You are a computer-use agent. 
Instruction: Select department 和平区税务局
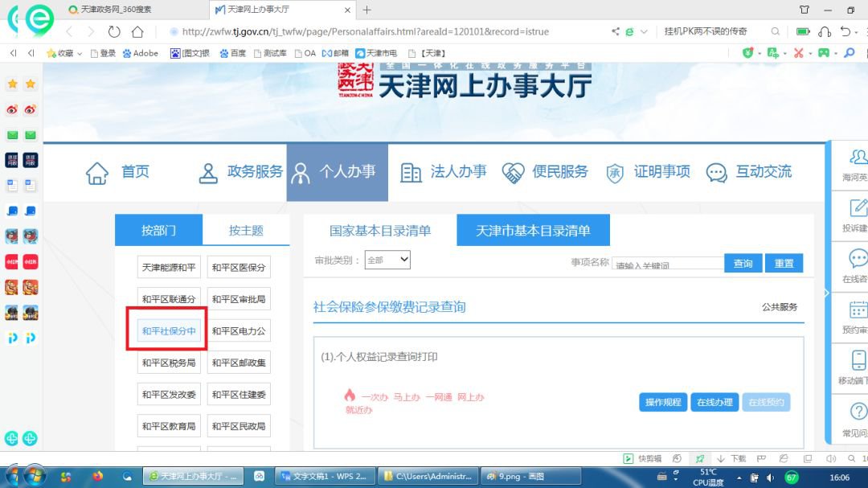click(x=169, y=363)
